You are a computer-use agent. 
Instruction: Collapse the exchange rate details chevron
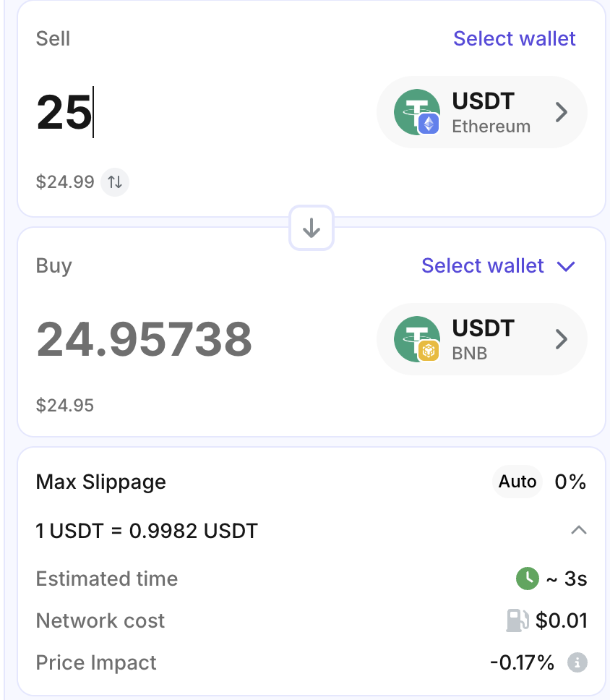(x=578, y=531)
